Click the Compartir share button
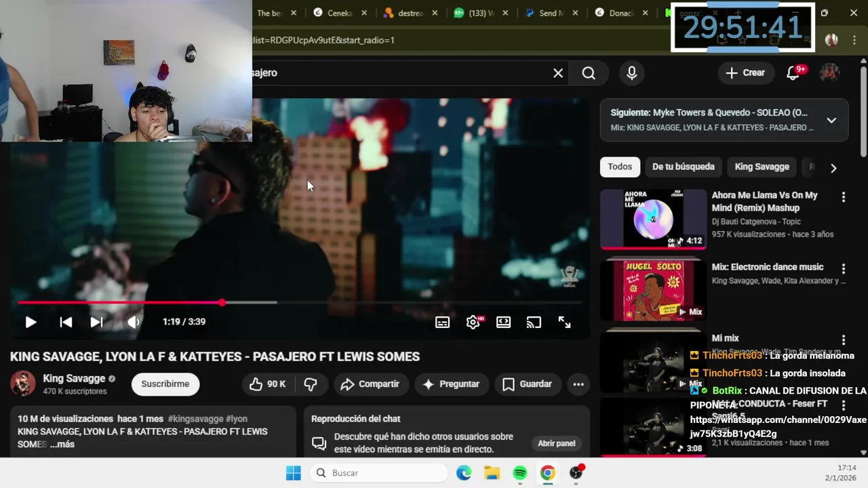The width and height of the screenshot is (868, 488). pyautogui.click(x=370, y=384)
